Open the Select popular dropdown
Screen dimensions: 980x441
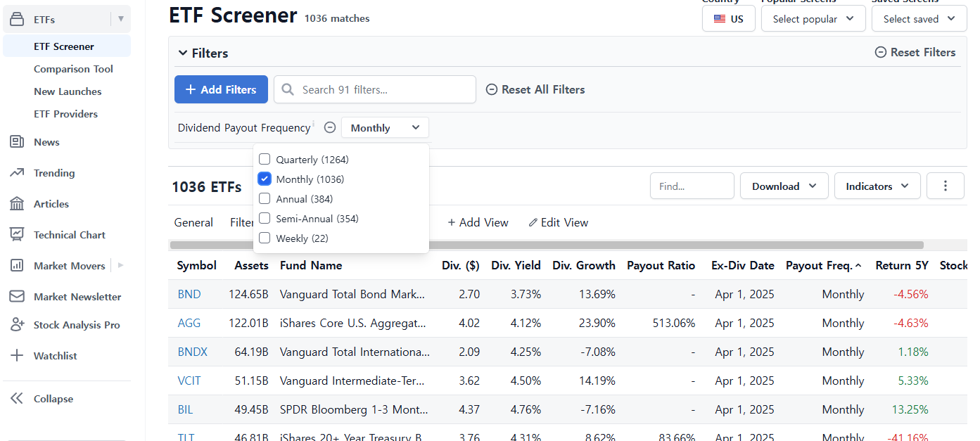[x=813, y=19]
